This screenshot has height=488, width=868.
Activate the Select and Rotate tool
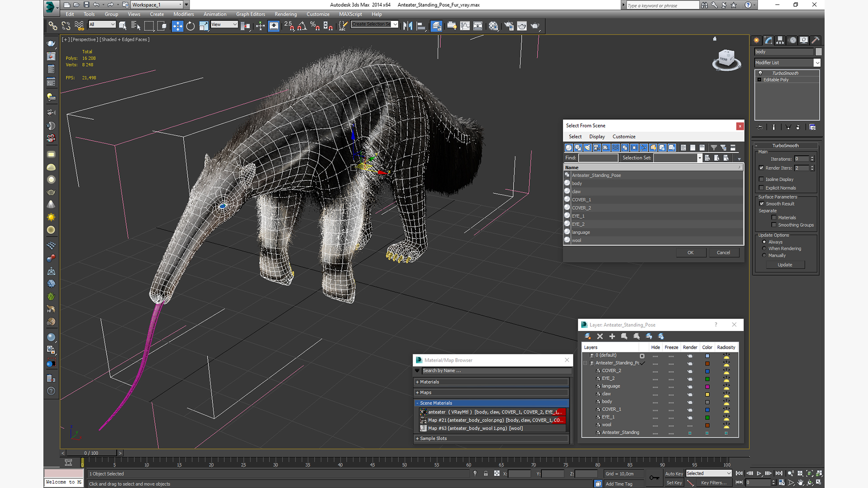click(x=190, y=26)
